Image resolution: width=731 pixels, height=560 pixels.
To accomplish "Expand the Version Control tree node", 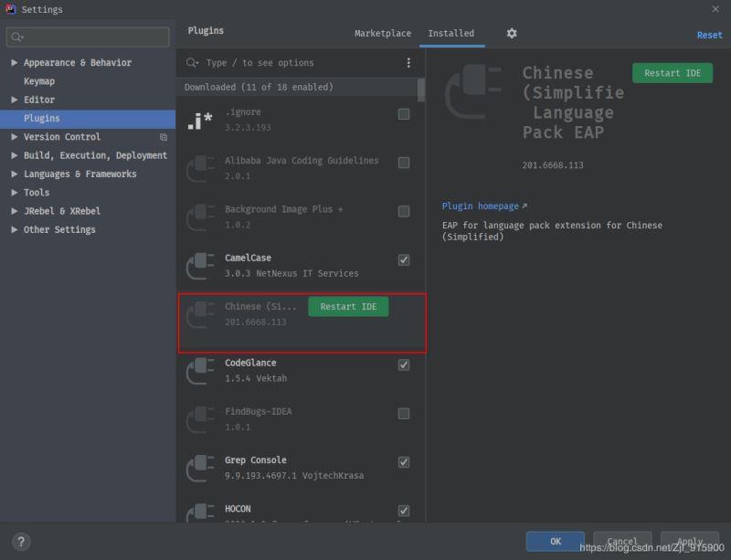I will [x=14, y=137].
